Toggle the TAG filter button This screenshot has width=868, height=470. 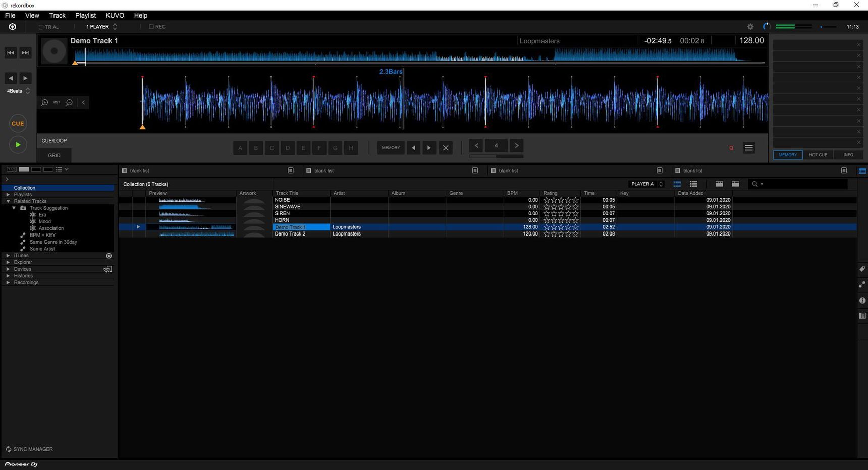(x=12, y=169)
